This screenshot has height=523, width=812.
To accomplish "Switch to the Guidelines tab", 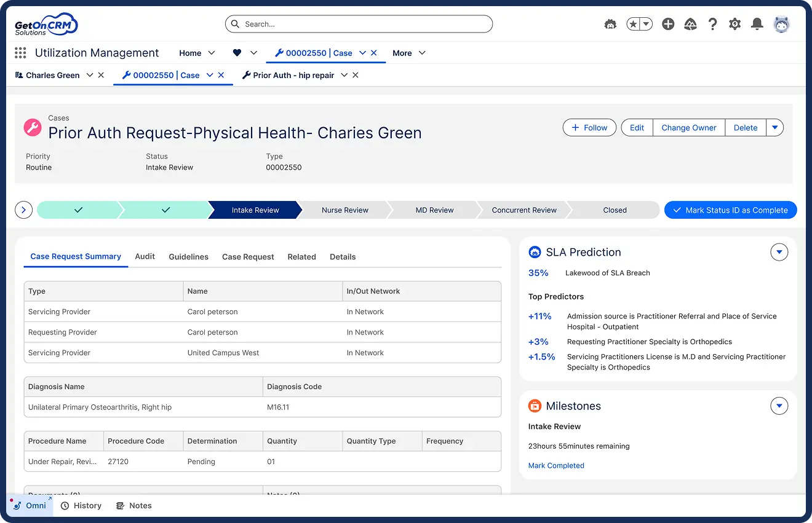I will pos(188,257).
